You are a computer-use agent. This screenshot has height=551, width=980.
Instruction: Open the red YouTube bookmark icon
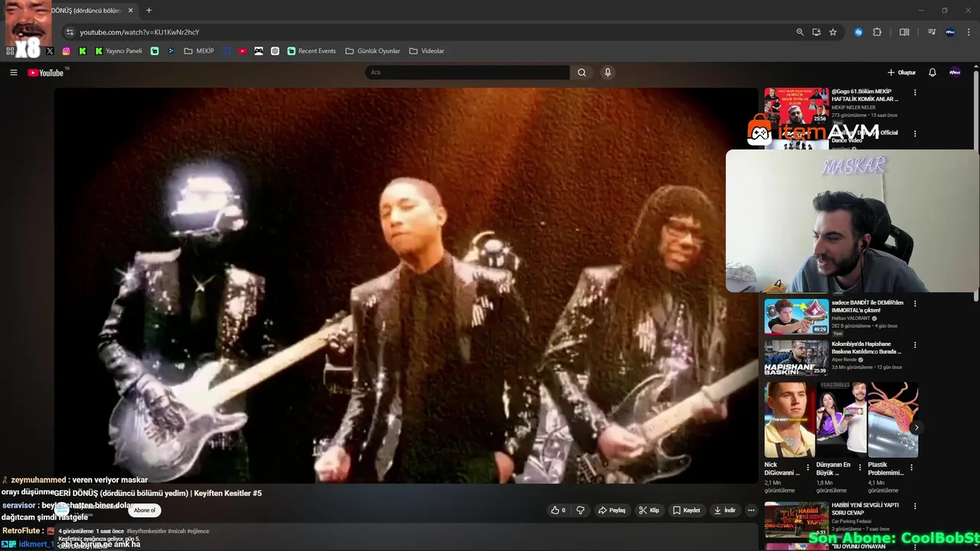[x=243, y=51]
